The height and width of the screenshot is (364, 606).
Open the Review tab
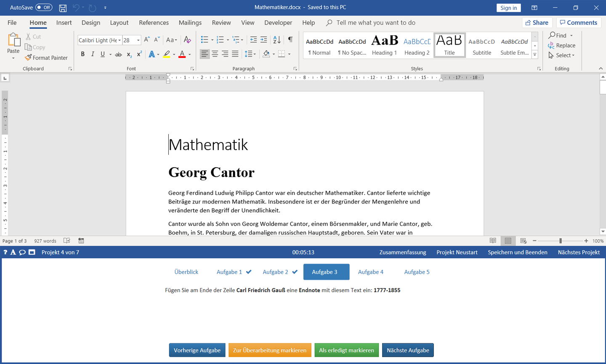221,23
